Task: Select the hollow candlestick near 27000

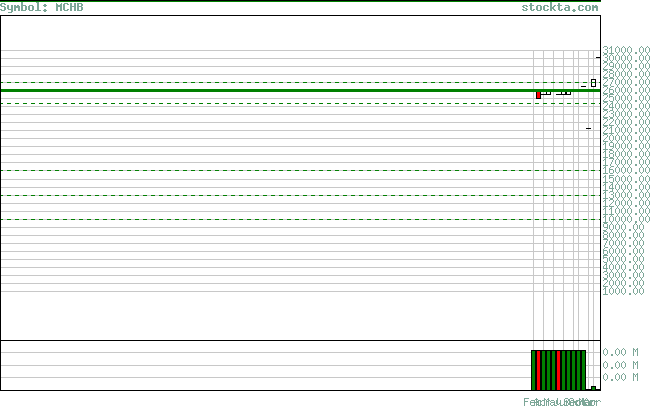Action: click(594, 83)
